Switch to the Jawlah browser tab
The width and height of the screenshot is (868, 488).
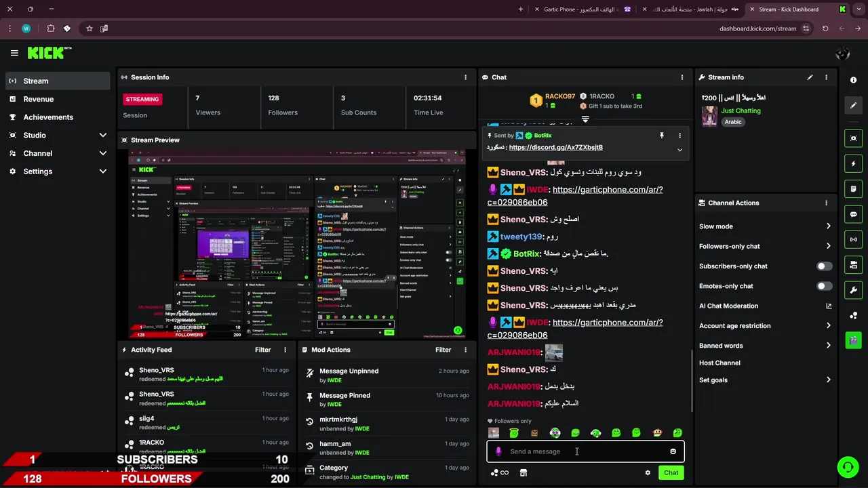690,9
